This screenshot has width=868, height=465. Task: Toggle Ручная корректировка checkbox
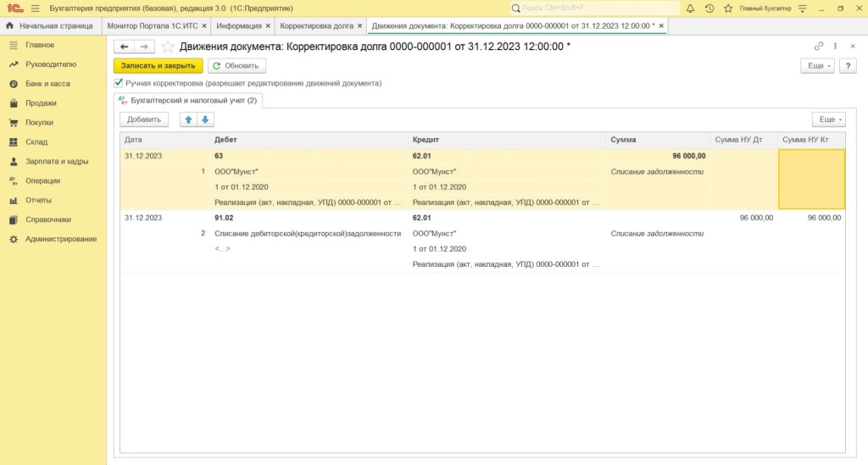(x=119, y=83)
